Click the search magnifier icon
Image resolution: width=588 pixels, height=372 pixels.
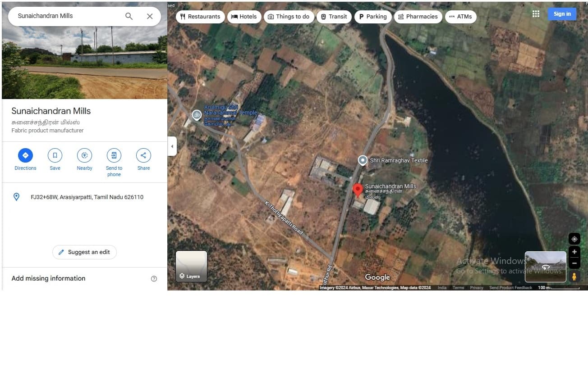click(129, 16)
